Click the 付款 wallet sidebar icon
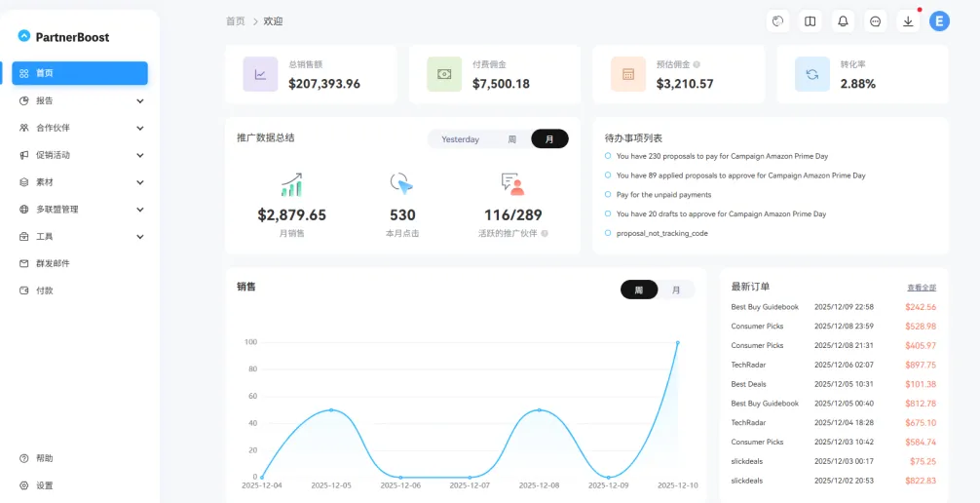The height and width of the screenshot is (503, 980). click(23, 290)
